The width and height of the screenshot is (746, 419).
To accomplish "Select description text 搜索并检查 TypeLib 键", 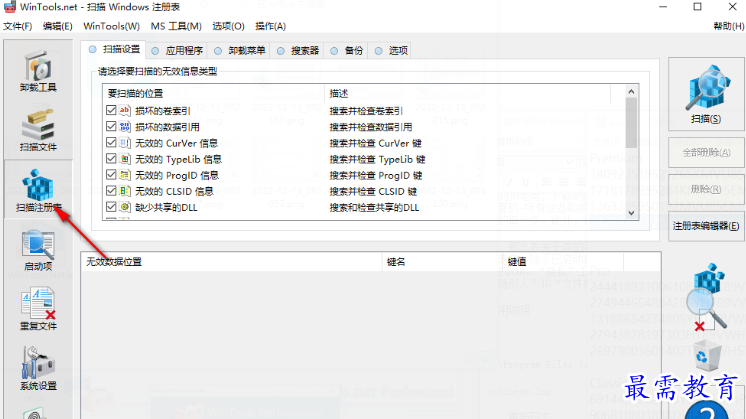I will point(377,159).
